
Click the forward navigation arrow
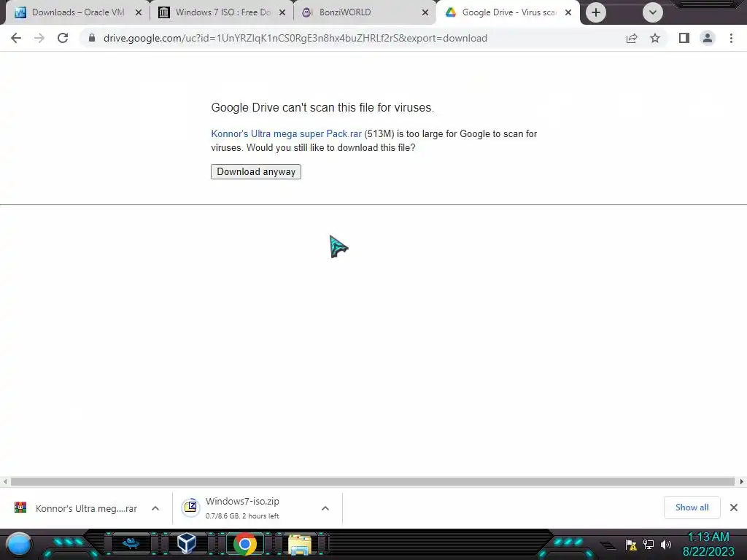pyautogui.click(x=39, y=38)
